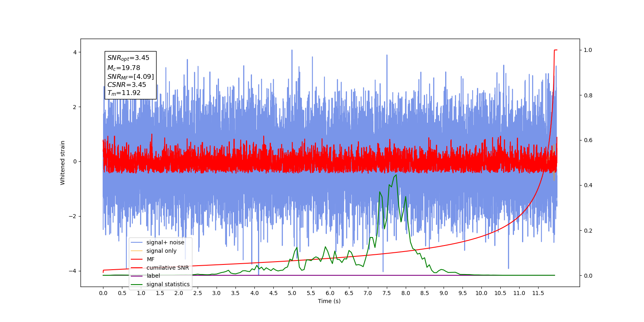Click the tallest green signal statistics peak

tap(396, 175)
